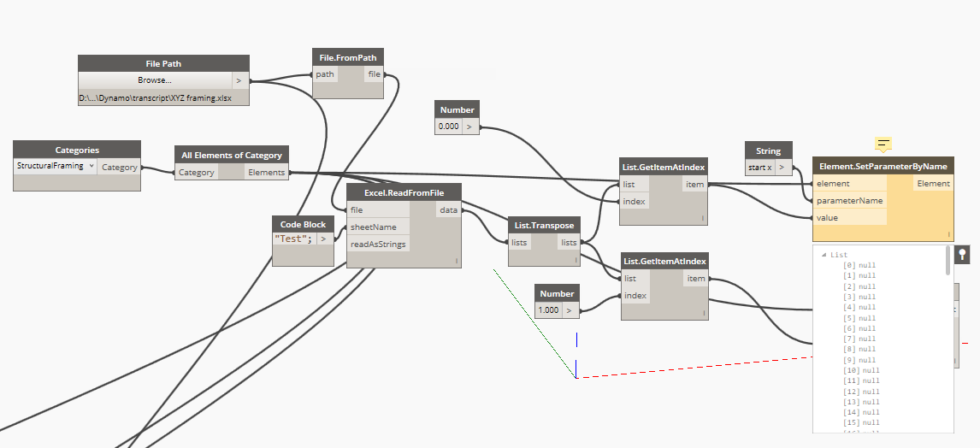Click the Category output port of Categories node

pos(119,168)
